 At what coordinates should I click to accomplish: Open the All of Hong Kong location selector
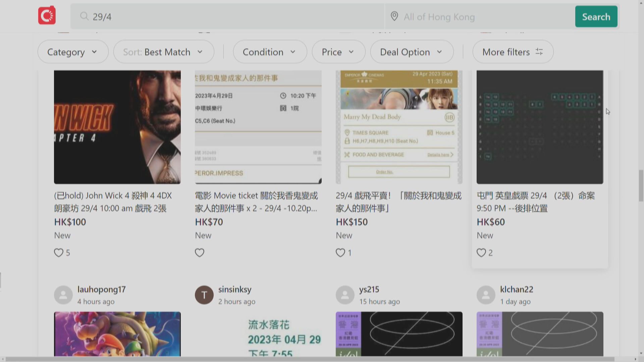coord(439,16)
